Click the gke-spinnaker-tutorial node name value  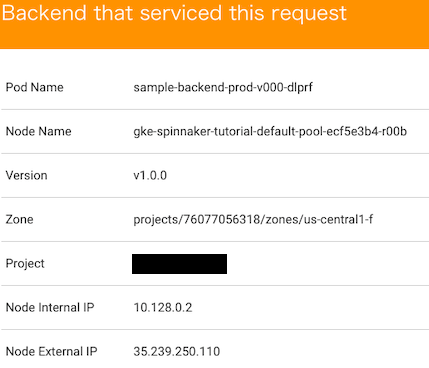click(270, 132)
